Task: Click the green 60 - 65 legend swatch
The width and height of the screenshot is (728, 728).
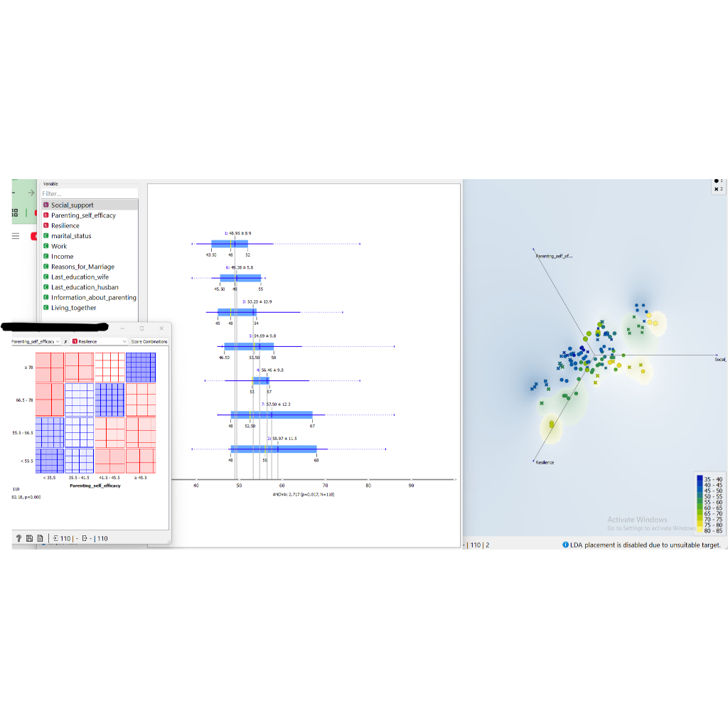Action: (700, 508)
